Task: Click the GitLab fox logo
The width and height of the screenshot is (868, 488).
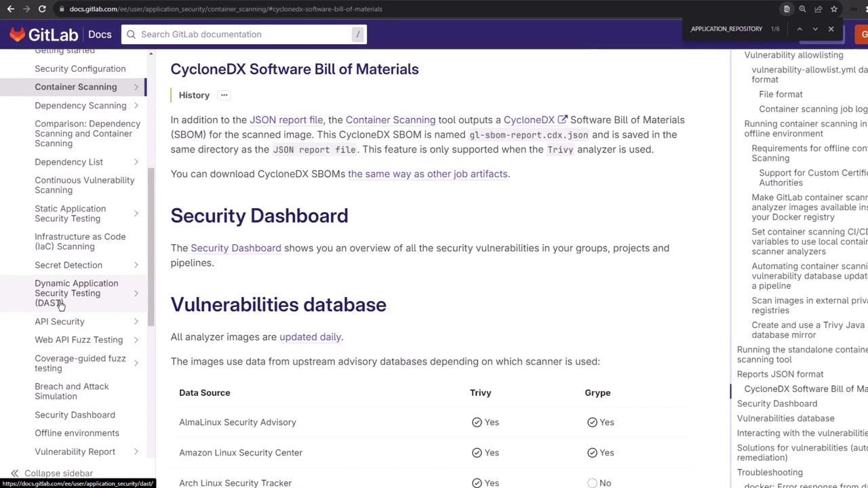Action: point(18,35)
